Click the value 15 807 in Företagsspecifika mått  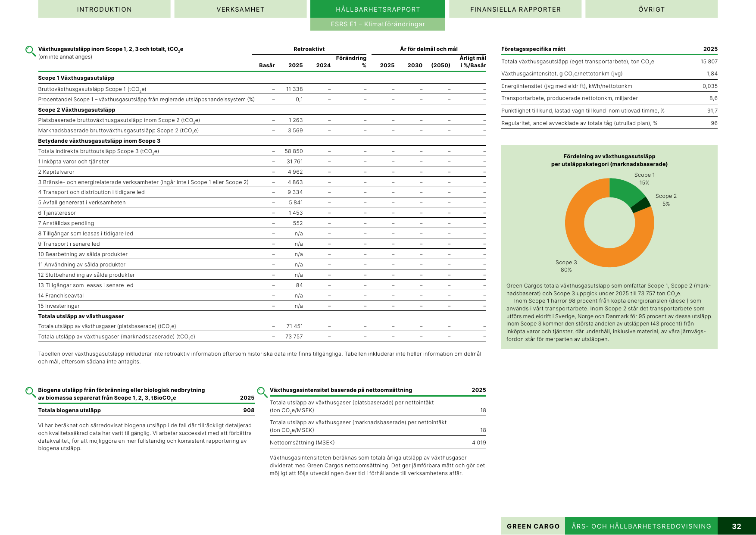tap(709, 62)
